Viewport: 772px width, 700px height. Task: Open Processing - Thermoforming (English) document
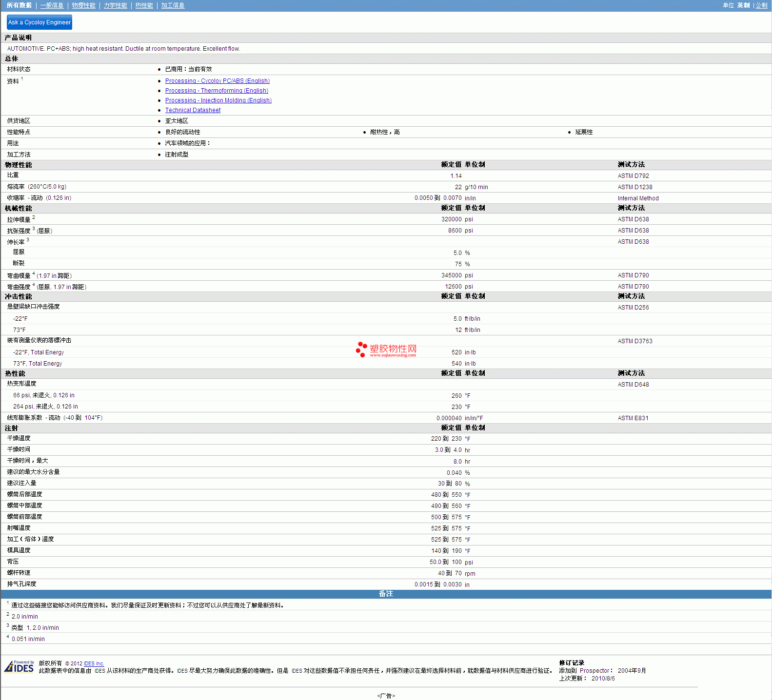tap(217, 91)
